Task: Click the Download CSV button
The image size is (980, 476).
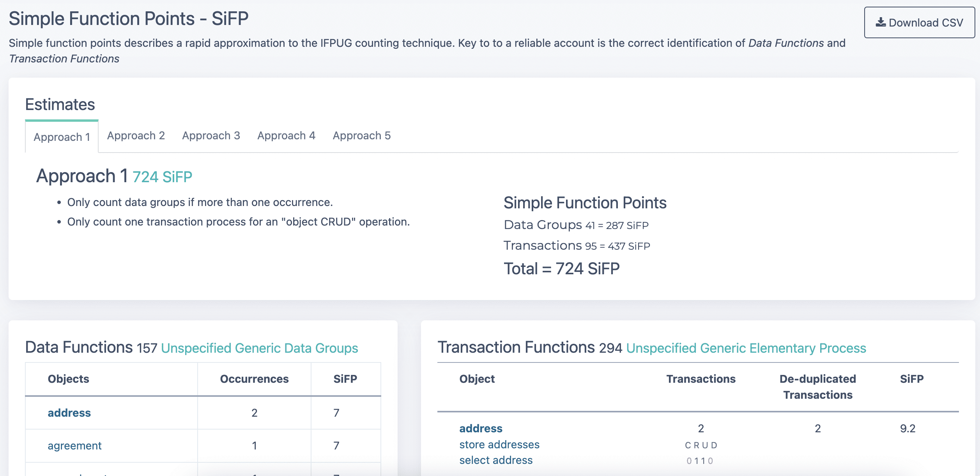Action: (919, 22)
